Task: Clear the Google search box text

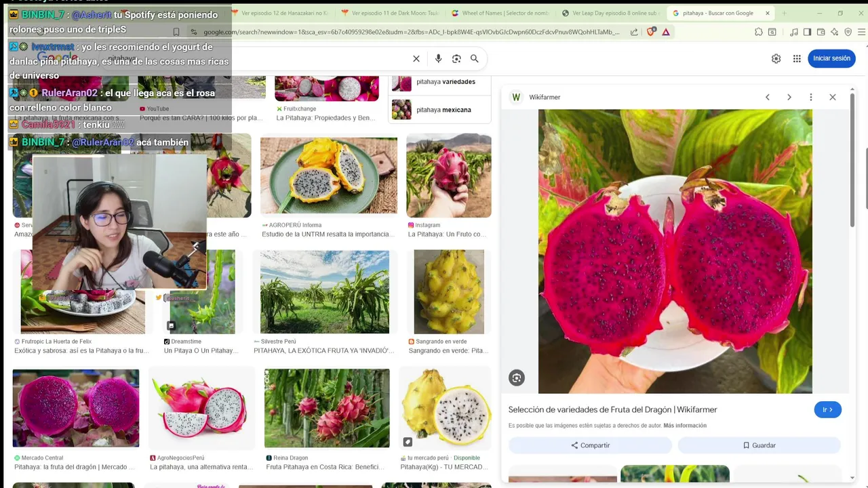Action: click(x=416, y=59)
